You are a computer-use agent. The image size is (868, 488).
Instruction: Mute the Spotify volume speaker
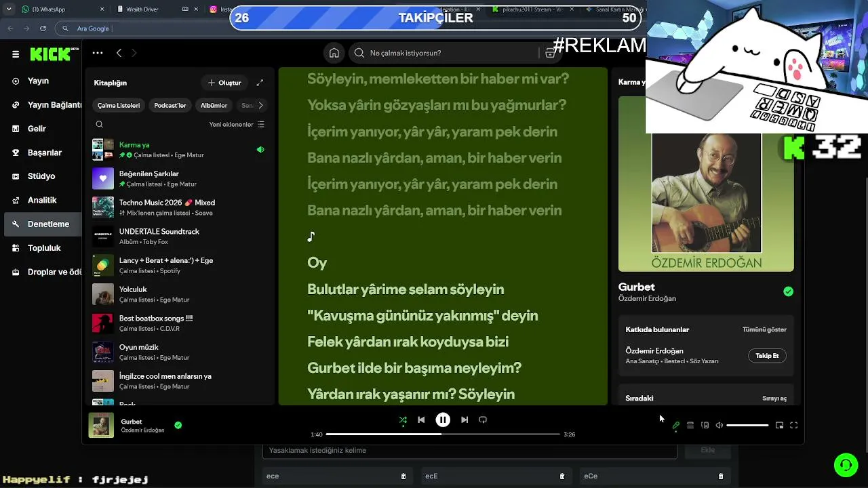point(719,426)
